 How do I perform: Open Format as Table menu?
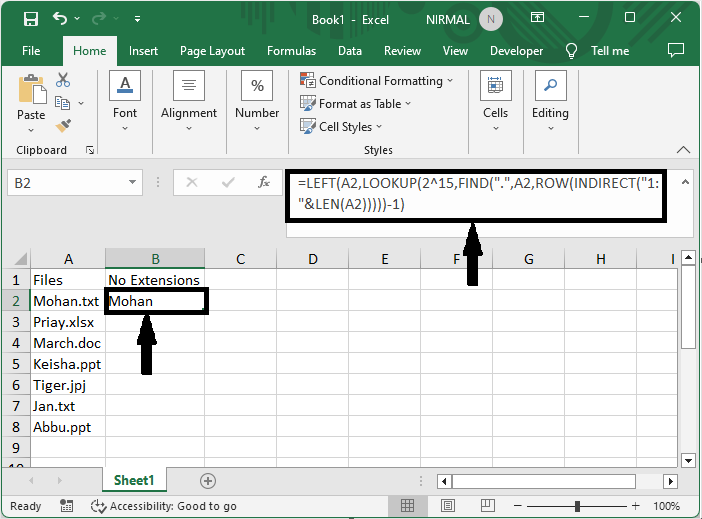355,103
